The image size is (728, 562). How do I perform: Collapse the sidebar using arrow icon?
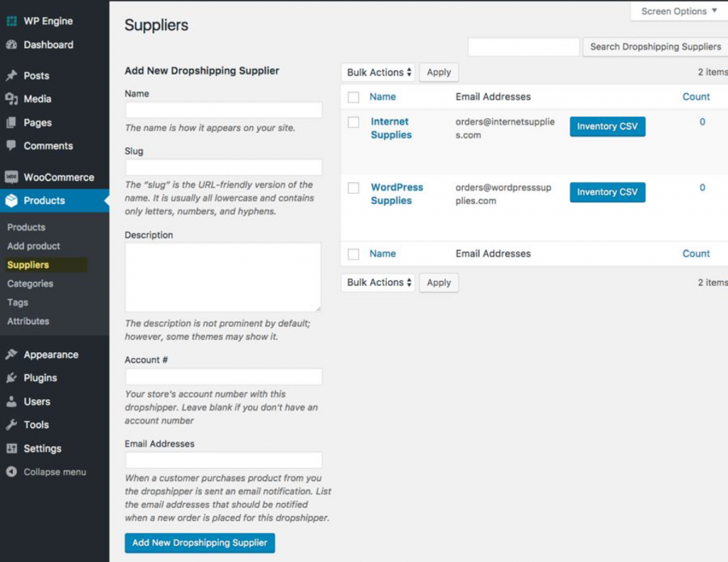pyautogui.click(x=11, y=472)
